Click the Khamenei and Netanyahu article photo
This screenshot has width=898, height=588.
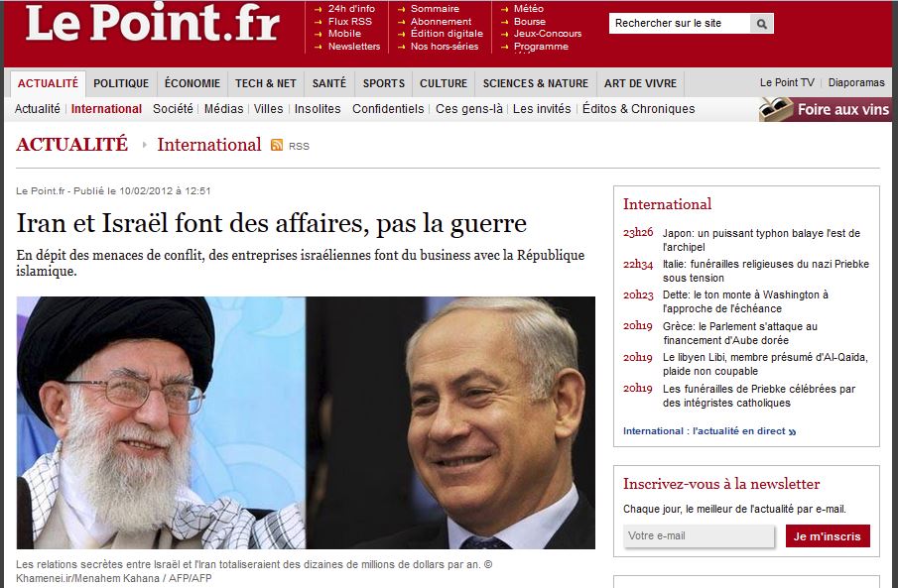tap(306, 422)
